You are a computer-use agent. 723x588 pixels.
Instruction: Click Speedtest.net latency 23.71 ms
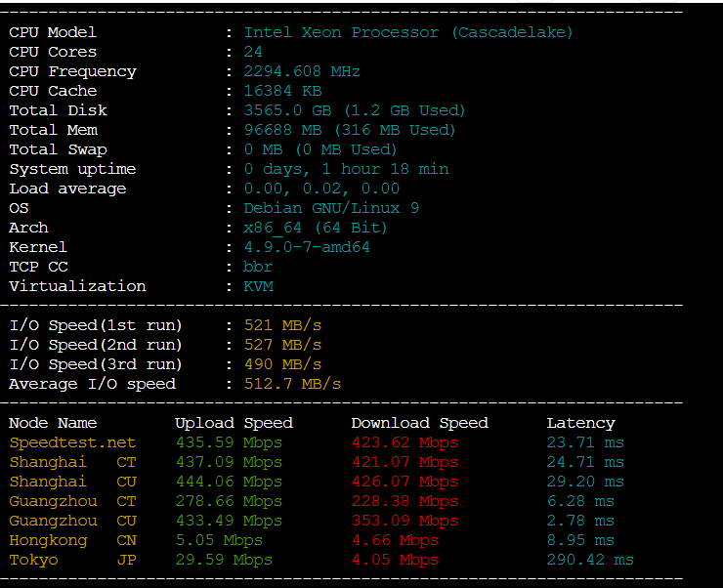click(x=585, y=442)
